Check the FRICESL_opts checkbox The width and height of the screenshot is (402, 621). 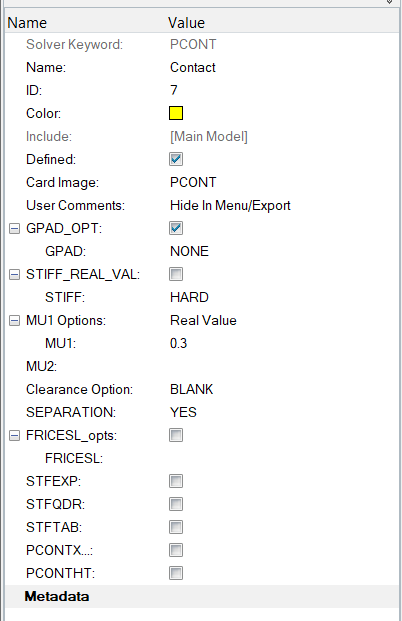[x=176, y=435]
